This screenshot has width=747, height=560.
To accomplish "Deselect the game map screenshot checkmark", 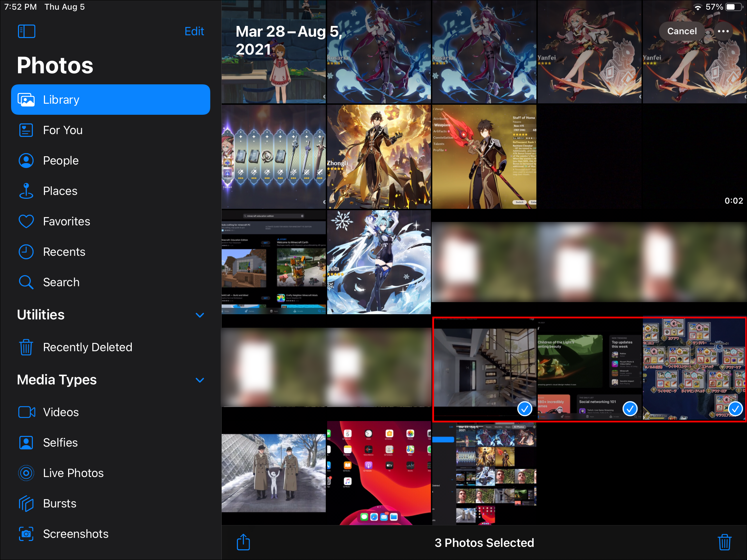I will (x=735, y=409).
